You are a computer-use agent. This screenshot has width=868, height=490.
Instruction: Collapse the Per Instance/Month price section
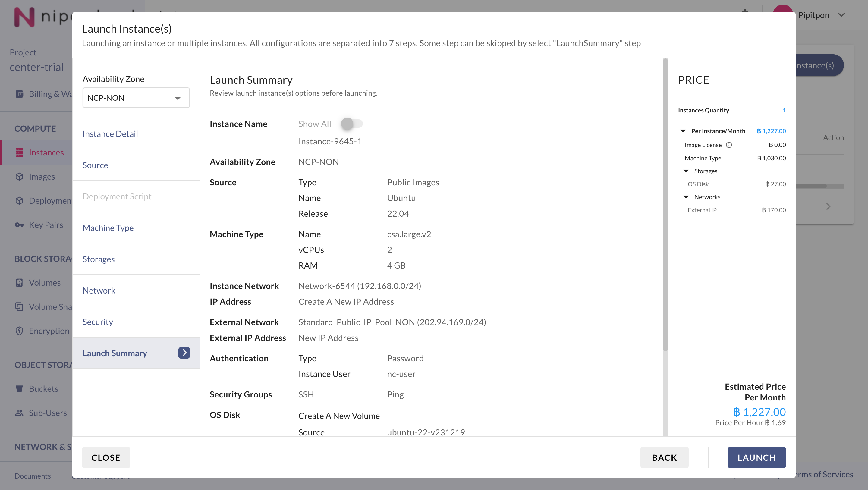(683, 131)
